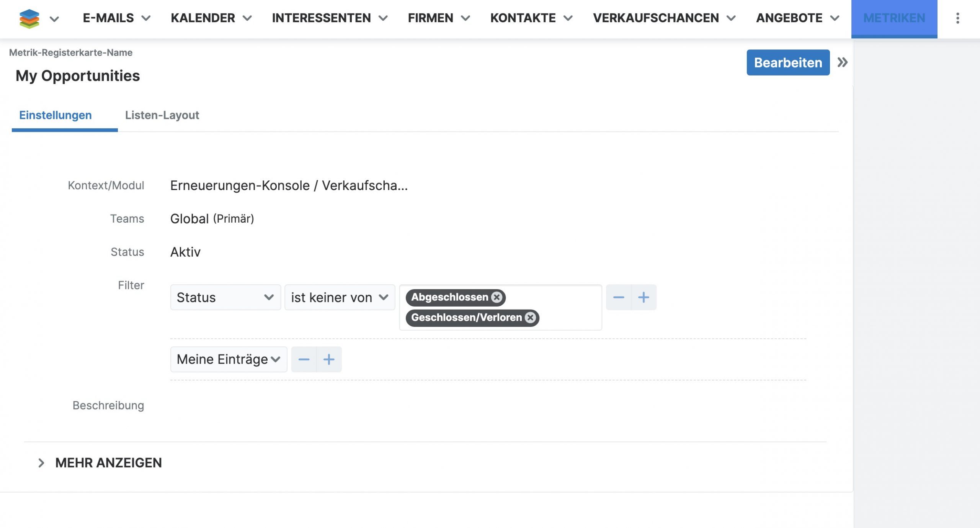The height and width of the screenshot is (528, 980).
Task: Remove the Geschlossen/Verloren filter tag
Action: [530, 318]
